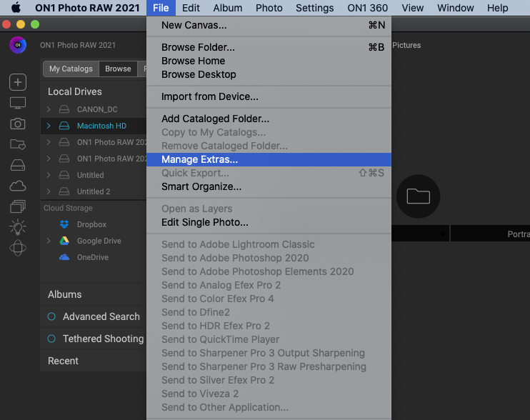This screenshot has width=530, height=420.
Task: Choose New Canvas... from File menu
Action: 269,25
